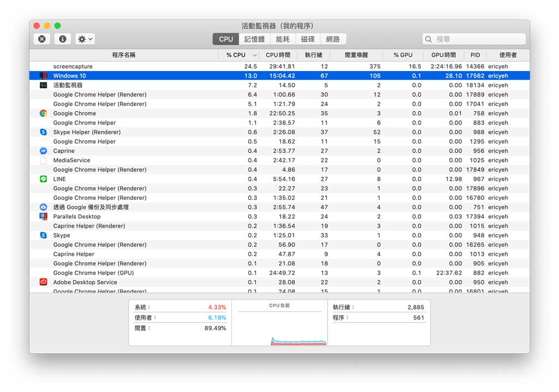This screenshot has height=392, width=559.
Task: Click the MediaService document icon
Action: (x=43, y=160)
